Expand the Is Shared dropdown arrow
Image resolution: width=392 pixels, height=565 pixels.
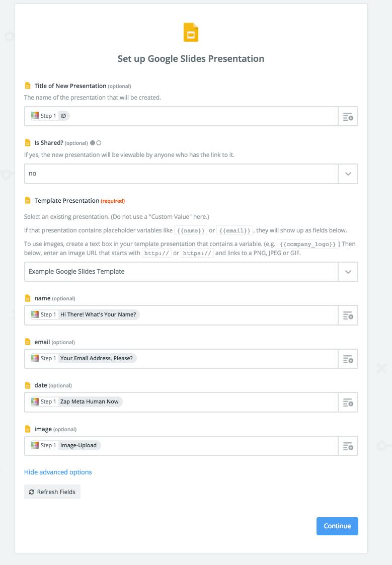348,174
